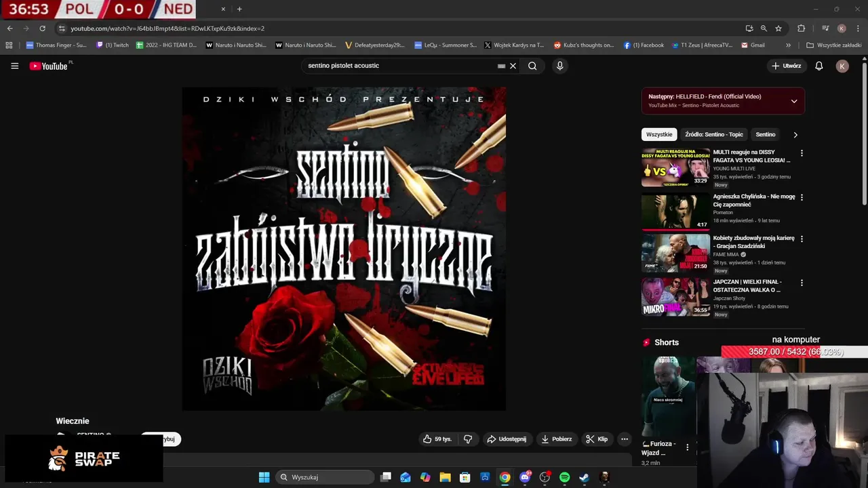Start voice search with the microphone icon
This screenshot has height=488, width=868.
coord(559,66)
